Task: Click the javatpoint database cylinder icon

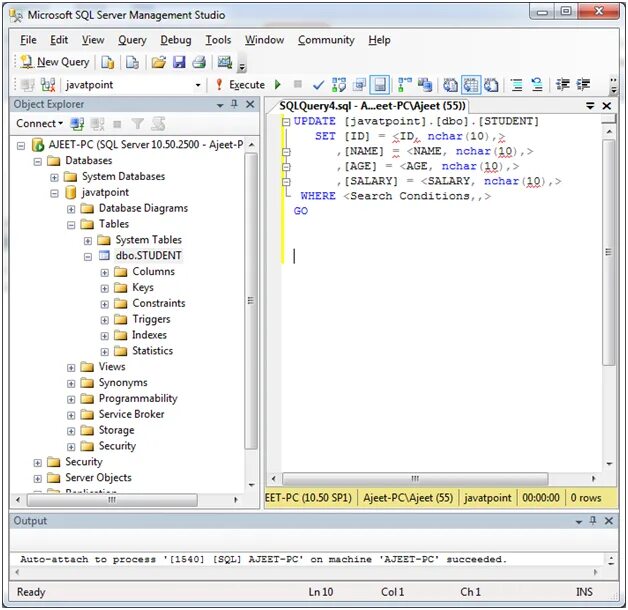Action: click(x=70, y=192)
